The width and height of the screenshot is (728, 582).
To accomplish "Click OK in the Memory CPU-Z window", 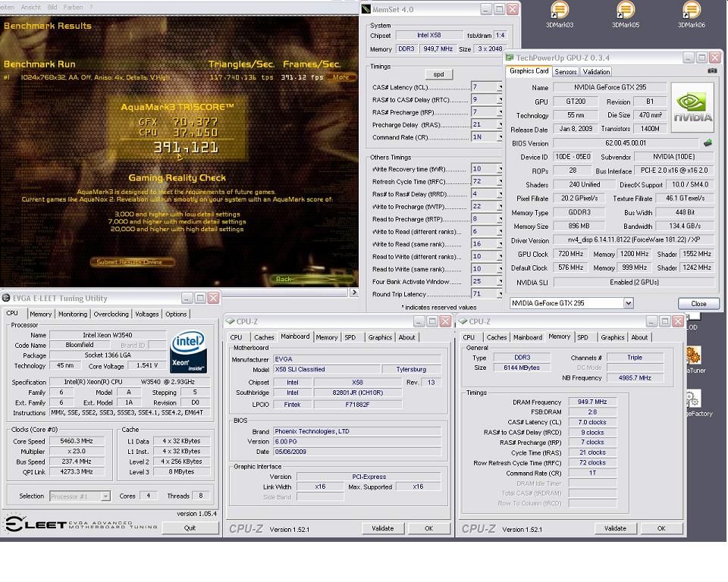I will (x=661, y=528).
